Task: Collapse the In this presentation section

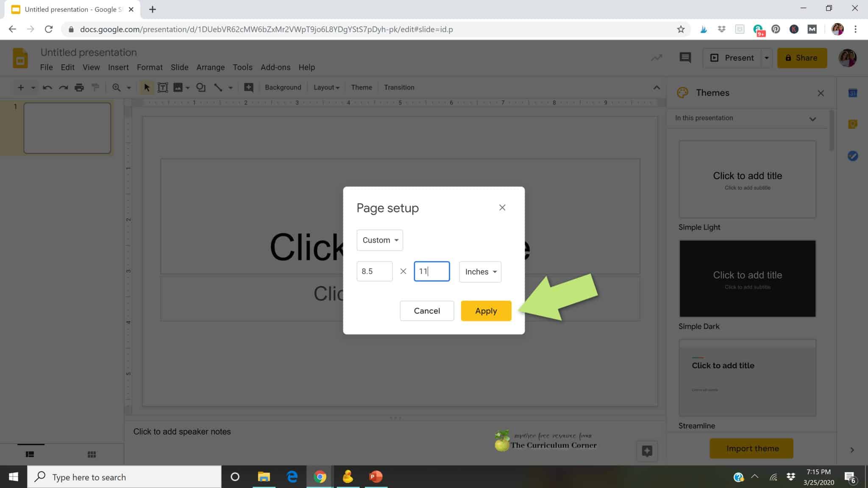Action: pos(812,118)
